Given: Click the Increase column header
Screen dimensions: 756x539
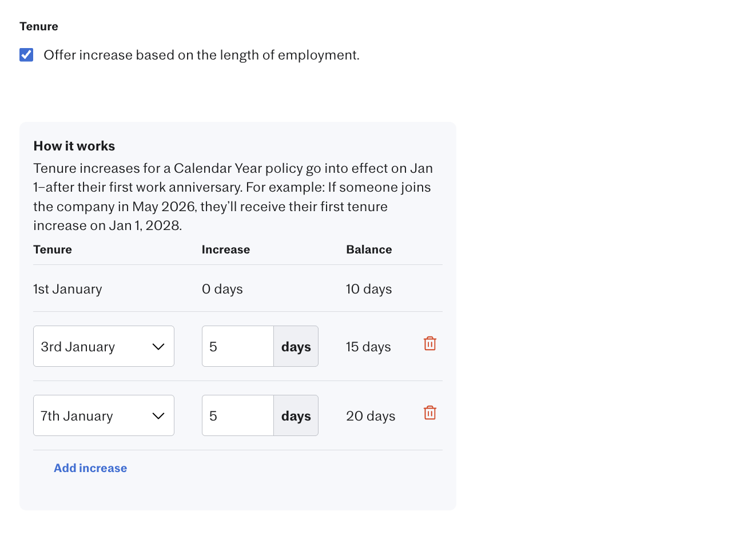Looking at the screenshot, I should (x=226, y=249).
